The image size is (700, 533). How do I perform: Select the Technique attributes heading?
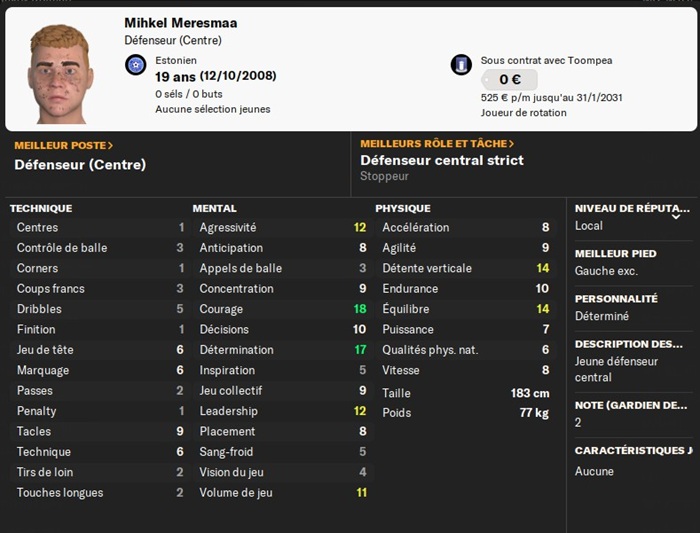(x=41, y=209)
